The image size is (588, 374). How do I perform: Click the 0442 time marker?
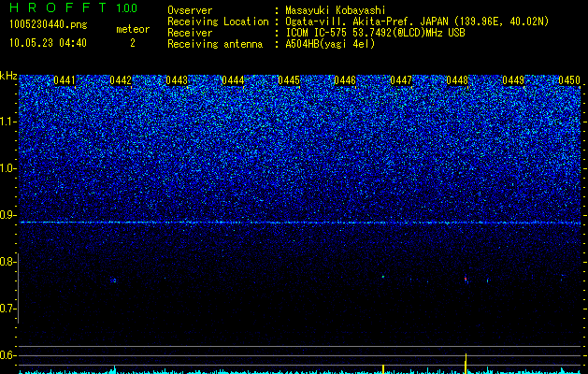tap(121, 80)
